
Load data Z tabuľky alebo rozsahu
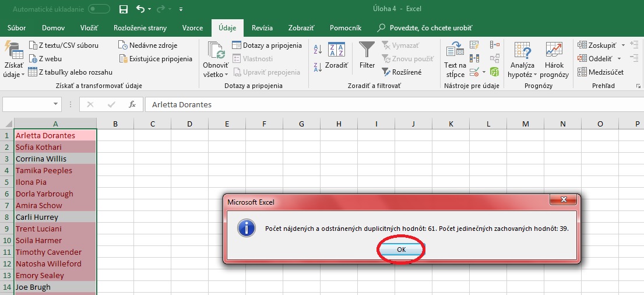71,72
